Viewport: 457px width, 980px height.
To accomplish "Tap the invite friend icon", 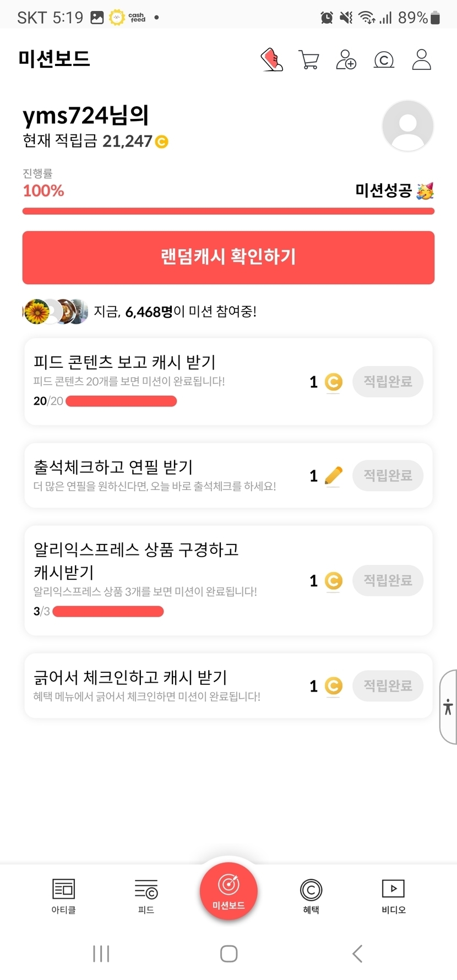I will (x=346, y=59).
